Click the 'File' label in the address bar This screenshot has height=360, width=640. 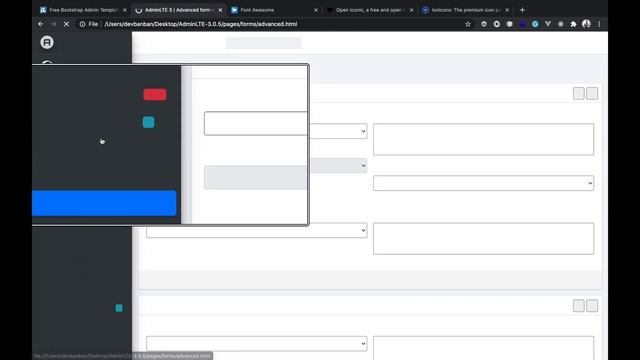[93, 24]
